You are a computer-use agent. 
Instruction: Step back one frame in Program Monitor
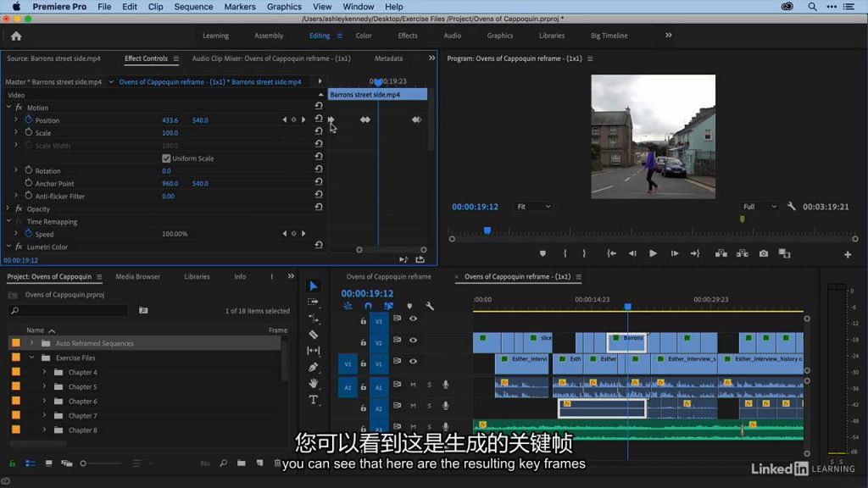(632, 253)
